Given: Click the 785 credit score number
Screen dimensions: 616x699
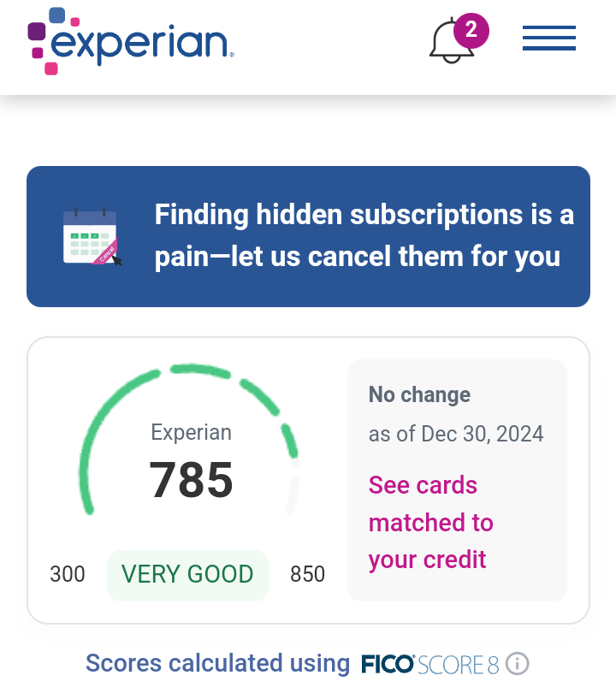Looking at the screenshot, I should [x=191, y=480].
